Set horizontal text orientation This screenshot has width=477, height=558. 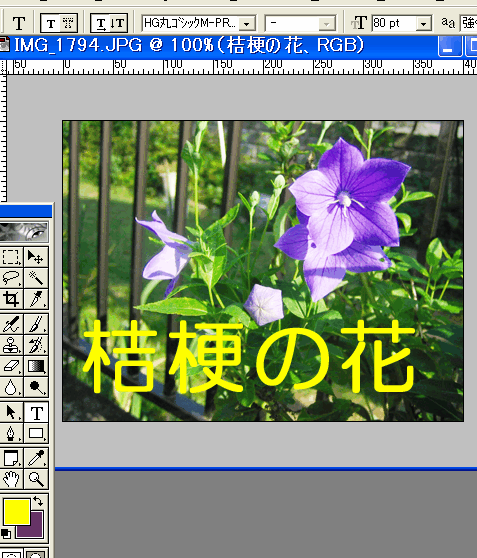point(101,23)
